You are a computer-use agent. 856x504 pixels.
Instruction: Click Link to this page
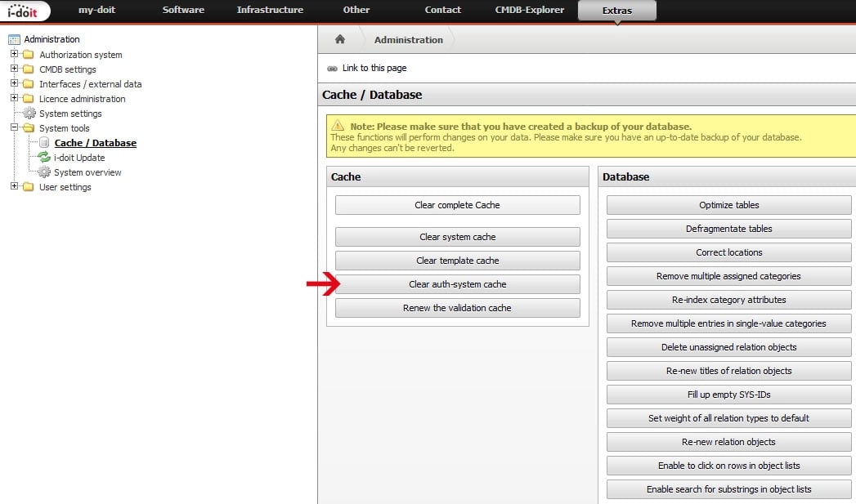point(374,68)
